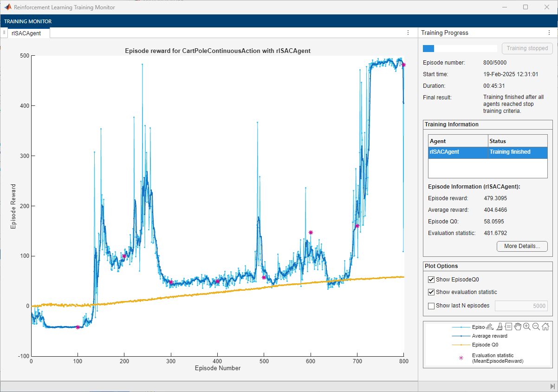Switch to the rlSACAgent tab
The image size is (558, 392).
(x=29, y=33)
